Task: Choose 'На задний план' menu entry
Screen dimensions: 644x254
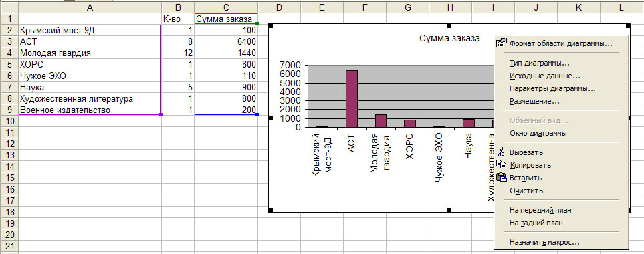Action: click(x=536, y=223)
